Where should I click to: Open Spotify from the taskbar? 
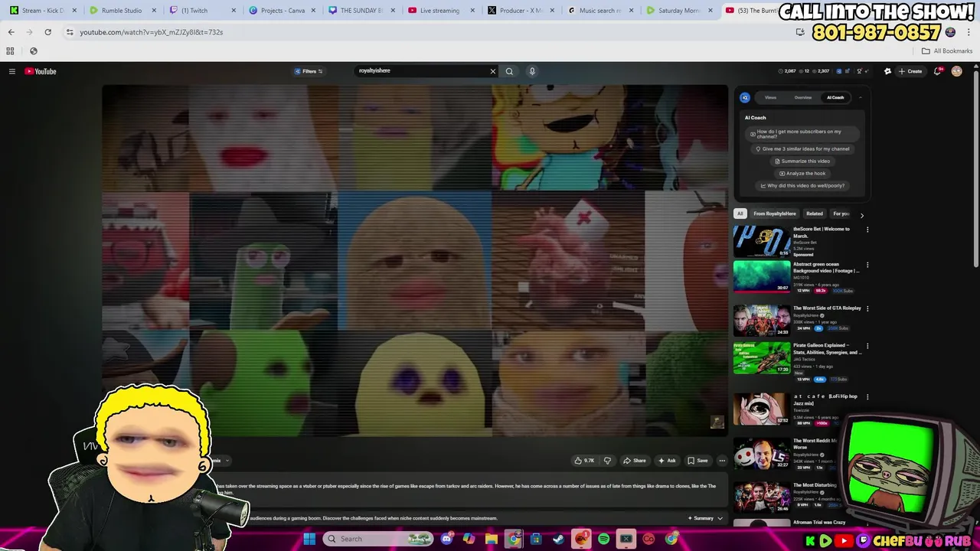coord(603,539)
